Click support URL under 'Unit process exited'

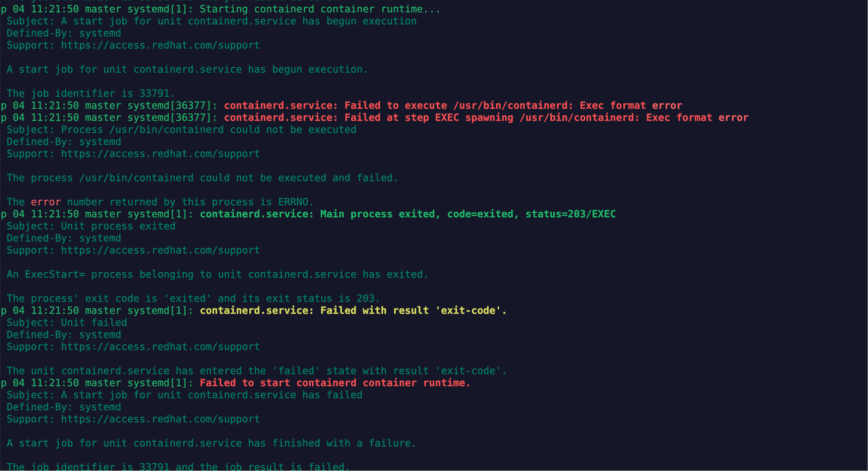161,250
